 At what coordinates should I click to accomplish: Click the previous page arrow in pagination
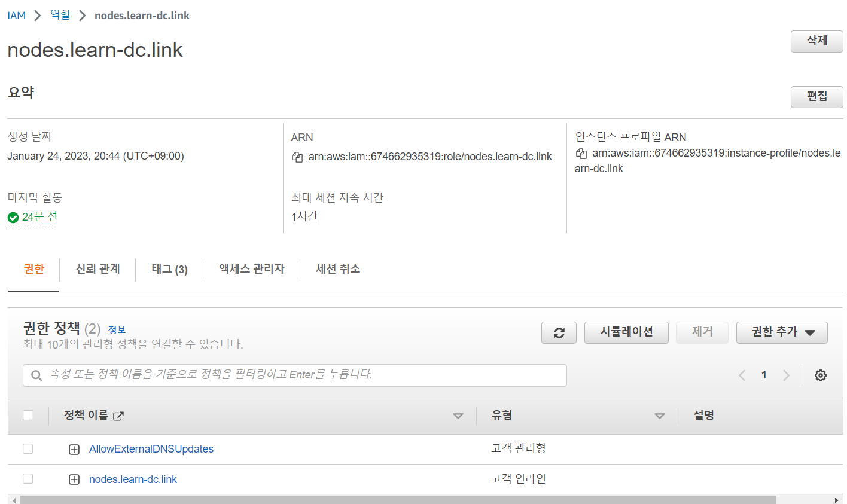point(742,375)
